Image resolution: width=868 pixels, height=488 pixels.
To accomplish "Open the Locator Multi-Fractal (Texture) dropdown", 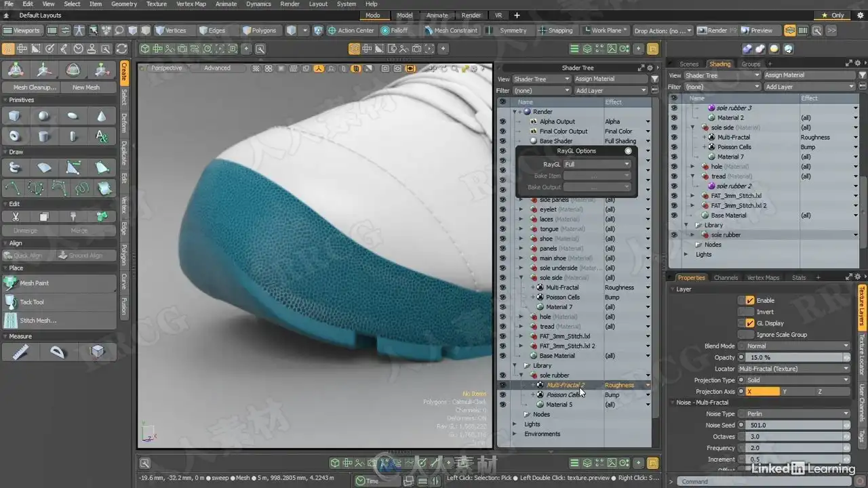I will pyautogui.click(x=794, y=369).
